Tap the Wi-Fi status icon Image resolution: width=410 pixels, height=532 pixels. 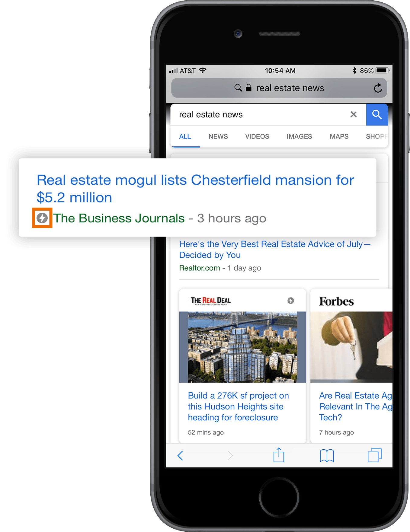pos(203,70)
